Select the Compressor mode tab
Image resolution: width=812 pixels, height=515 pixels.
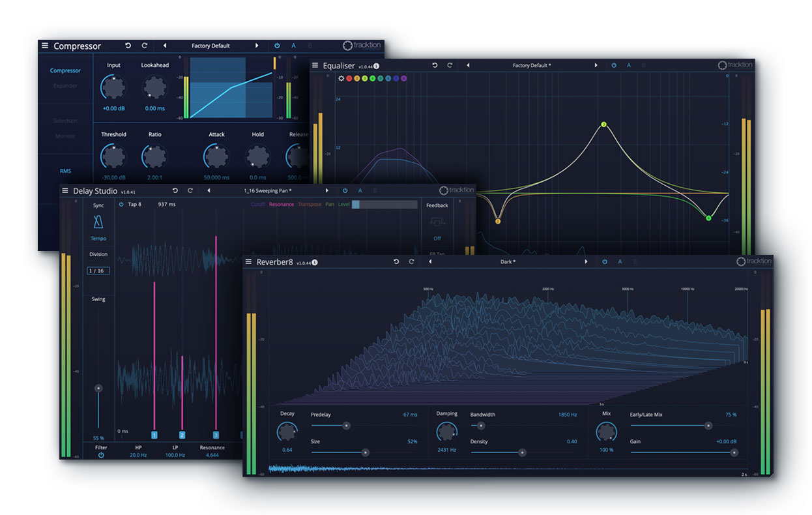(65, 70)
